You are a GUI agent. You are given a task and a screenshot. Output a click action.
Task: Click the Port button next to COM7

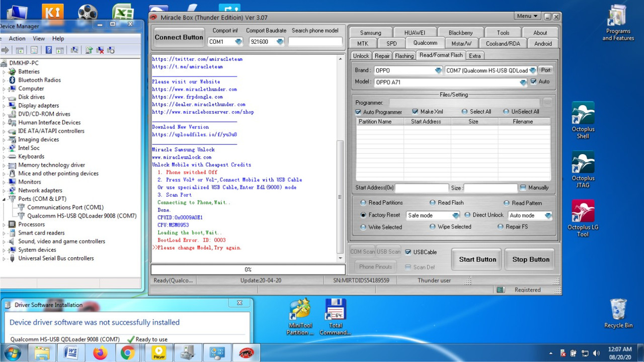point(545,70)
